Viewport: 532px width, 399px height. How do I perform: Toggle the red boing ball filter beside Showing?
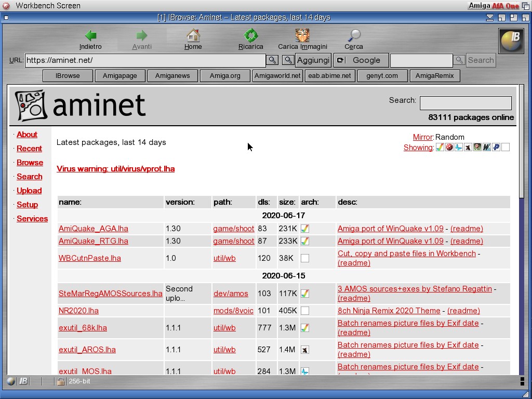click(449, 148)
